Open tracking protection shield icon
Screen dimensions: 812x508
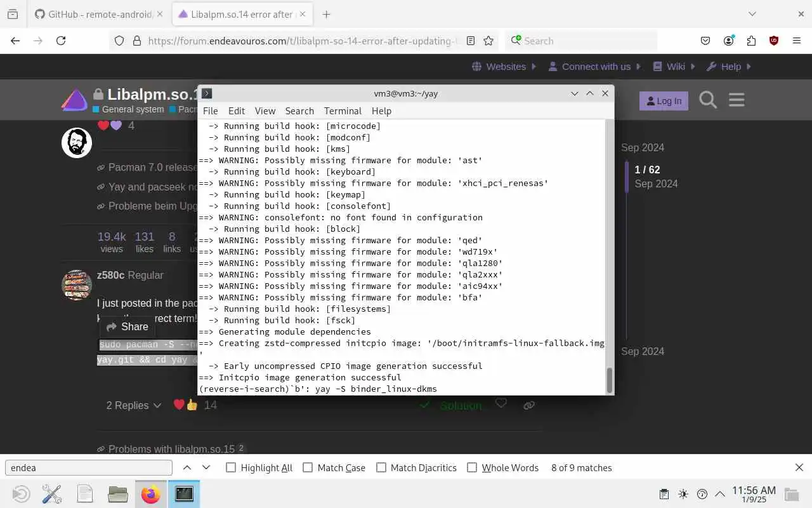(119, 41)
